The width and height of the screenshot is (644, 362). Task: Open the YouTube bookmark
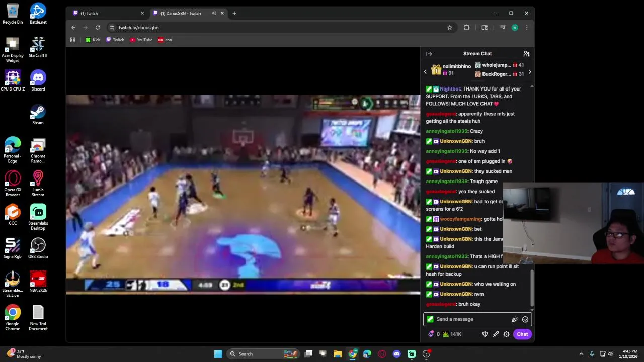pyautogui.click(x=141, y=40)
